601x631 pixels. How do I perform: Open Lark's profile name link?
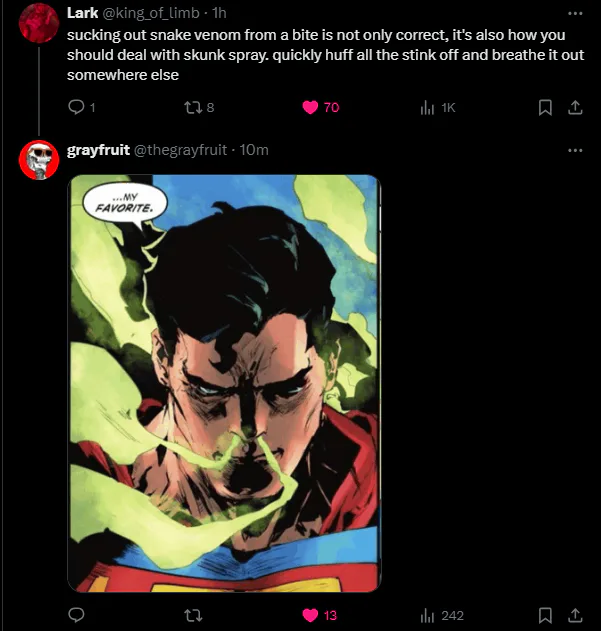82,12
